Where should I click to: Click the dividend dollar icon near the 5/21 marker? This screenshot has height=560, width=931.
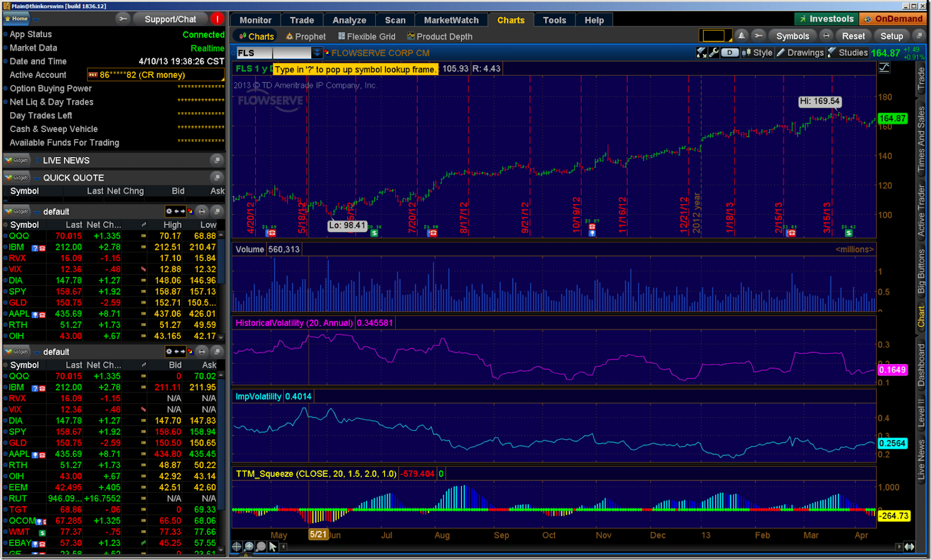374,233
